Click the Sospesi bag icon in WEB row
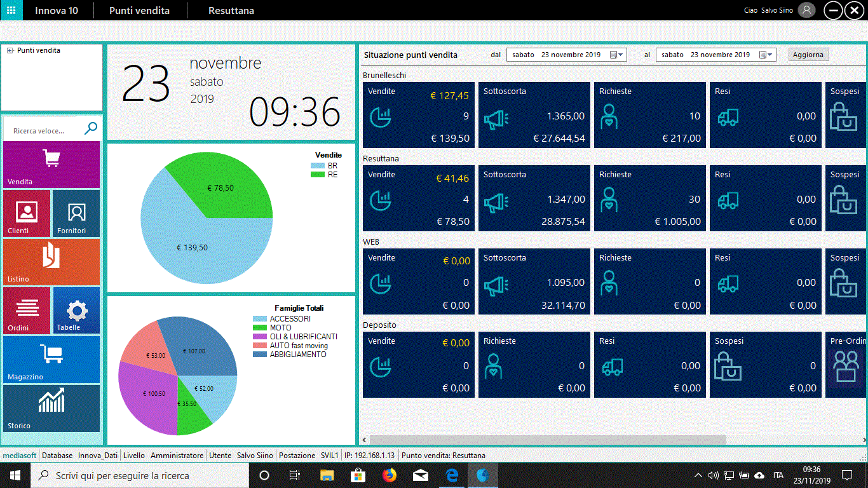 pyautogui.click(x=844, y=283)
